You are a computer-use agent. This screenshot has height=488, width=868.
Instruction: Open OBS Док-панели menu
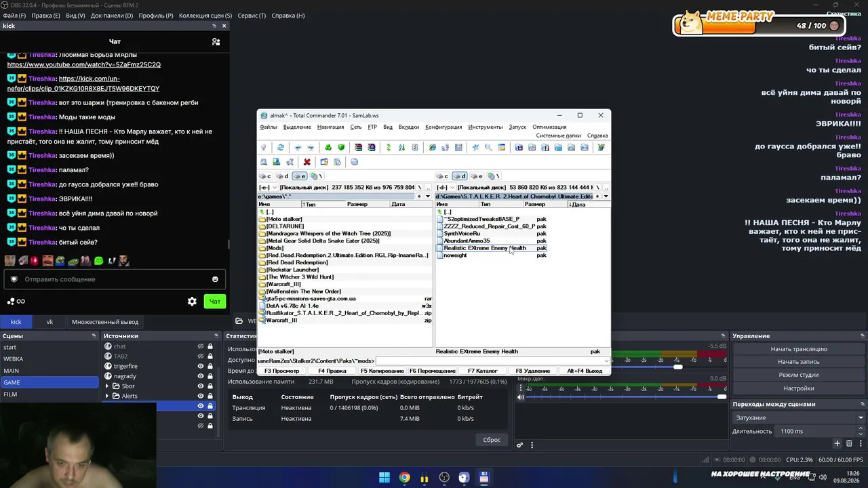(x=112, y=16)
